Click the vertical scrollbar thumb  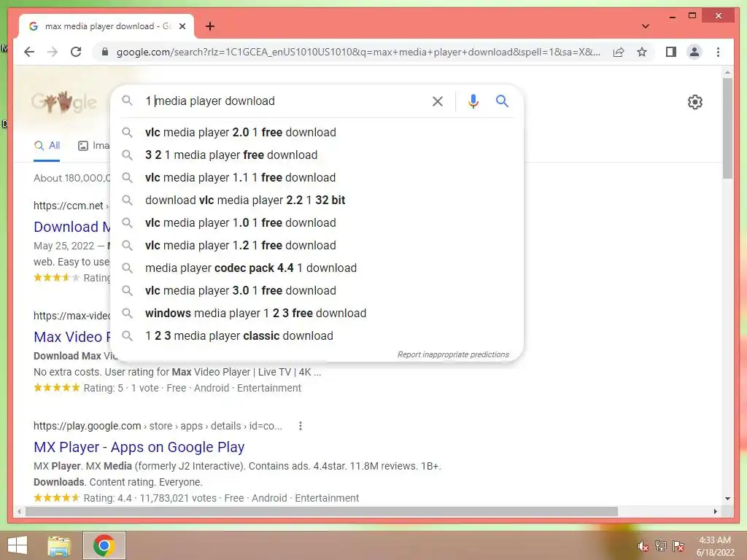click(727, 128)
